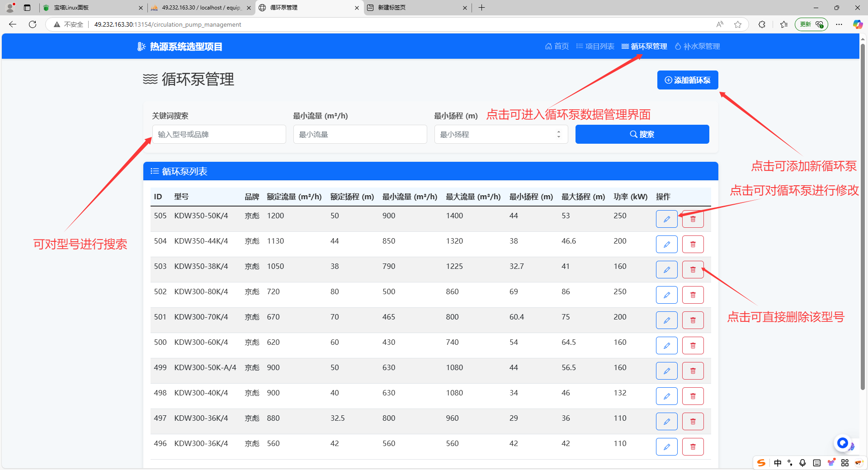Delete pump KDW350-44K/4 row 504
868x470 pixels.
click(x=693, y=244)
